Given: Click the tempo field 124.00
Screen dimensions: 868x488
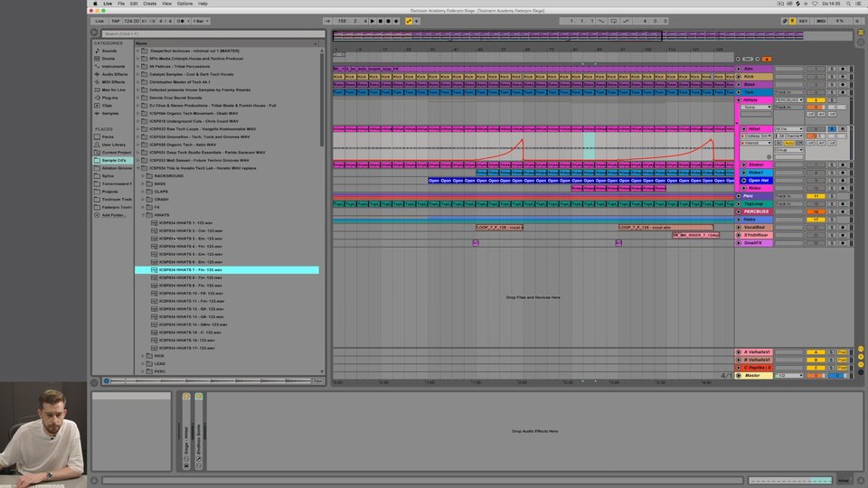Looking at the screenshot, I should click(x=131, y=21).
